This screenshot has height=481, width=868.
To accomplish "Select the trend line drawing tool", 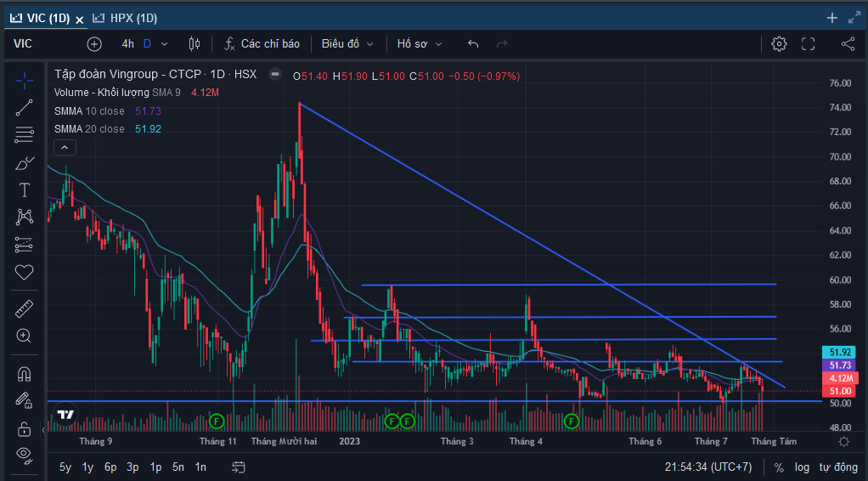I will click(25, 108).
